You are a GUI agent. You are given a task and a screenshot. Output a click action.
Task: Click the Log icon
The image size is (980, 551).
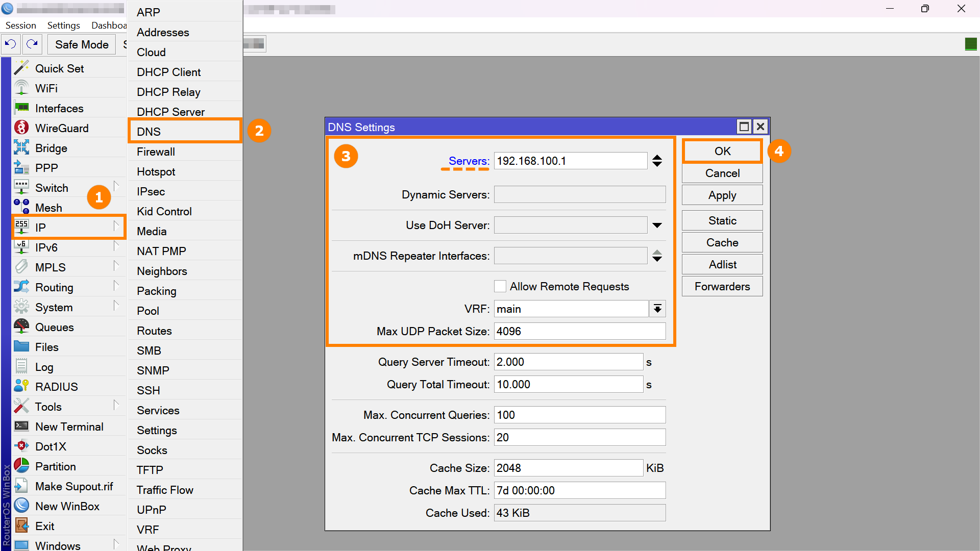(21, 367)
